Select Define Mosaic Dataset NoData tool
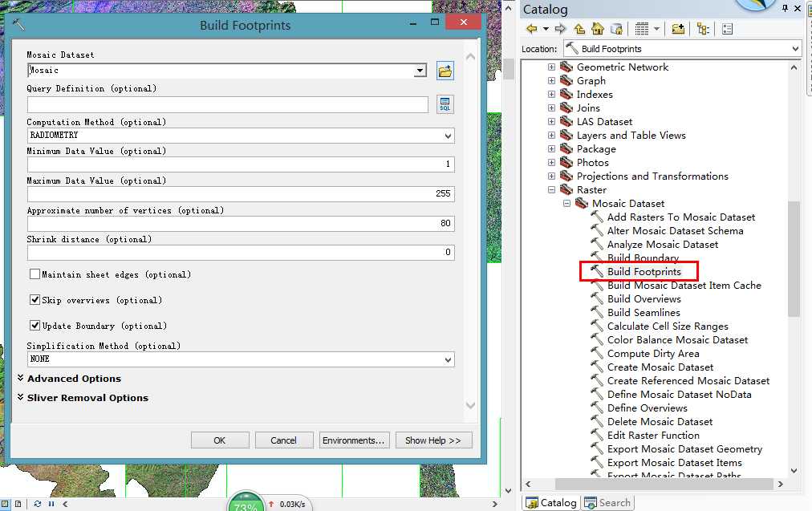This screenshot has height=511, width=812. tap(679, 394)
